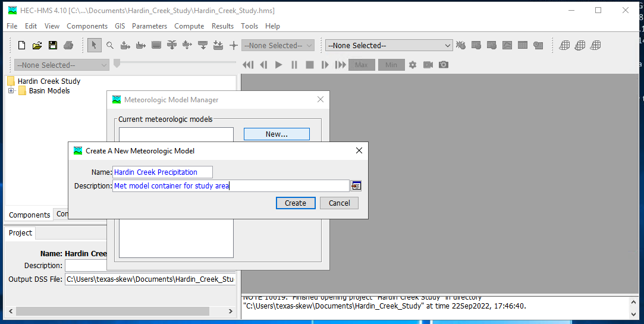Click the video camera record icon
The height and width of the screenshot is (324, 644).
pyautogui.click(x=428, y=65)
